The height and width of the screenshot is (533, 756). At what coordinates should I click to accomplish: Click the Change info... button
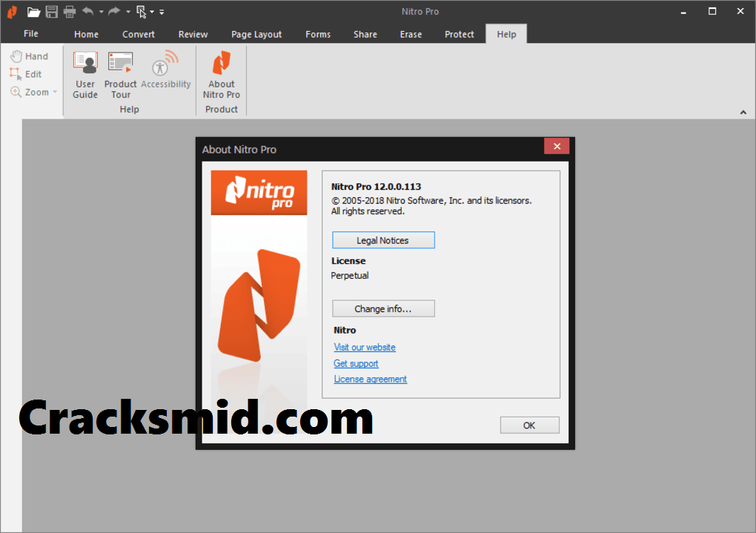coord(383,308)
